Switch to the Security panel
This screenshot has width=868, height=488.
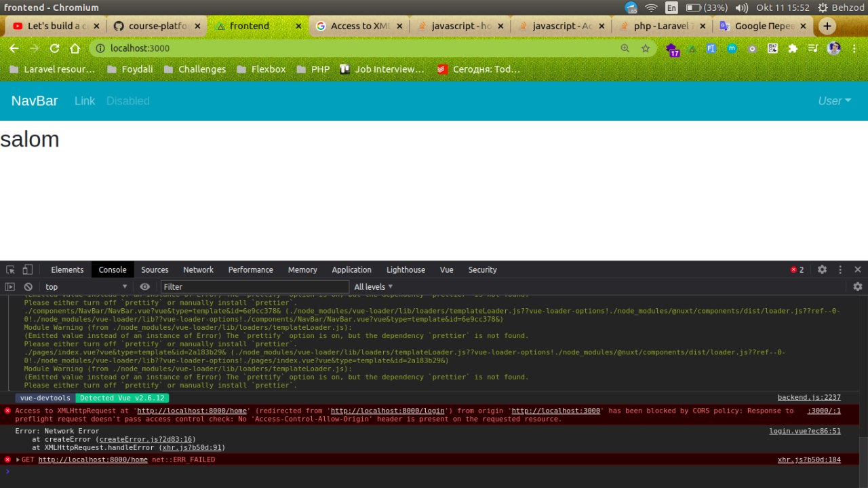(x=482, y=269)
